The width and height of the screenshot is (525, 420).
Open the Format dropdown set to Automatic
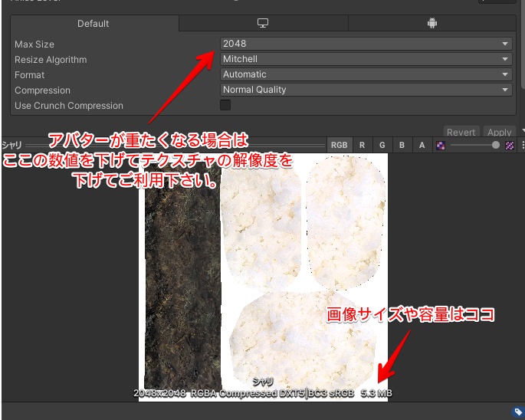pyautogui.click(x=366, y=74)
